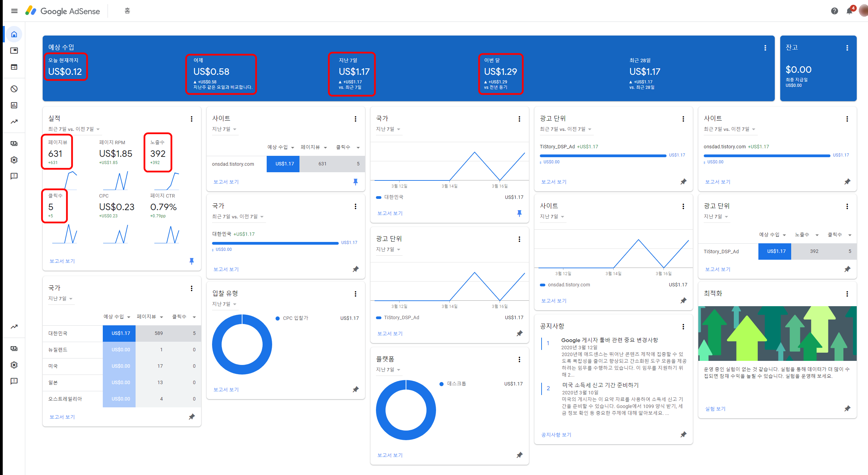868x475 pixels.
Task: Pin the 공지사항 announcements card
Action: pyautogui.click(x=683, y=435)
